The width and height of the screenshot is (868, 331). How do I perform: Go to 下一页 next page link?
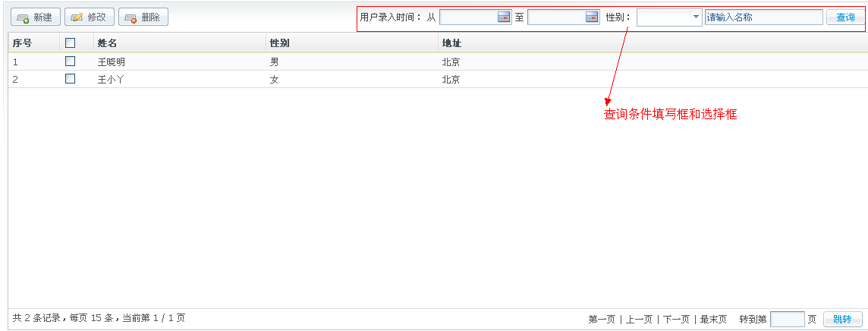[676, 320]
